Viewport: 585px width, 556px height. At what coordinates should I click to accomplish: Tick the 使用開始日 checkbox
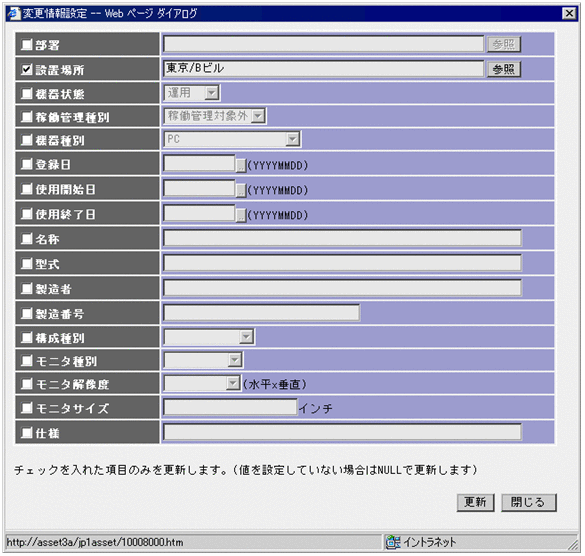click(x=26, y=189)
